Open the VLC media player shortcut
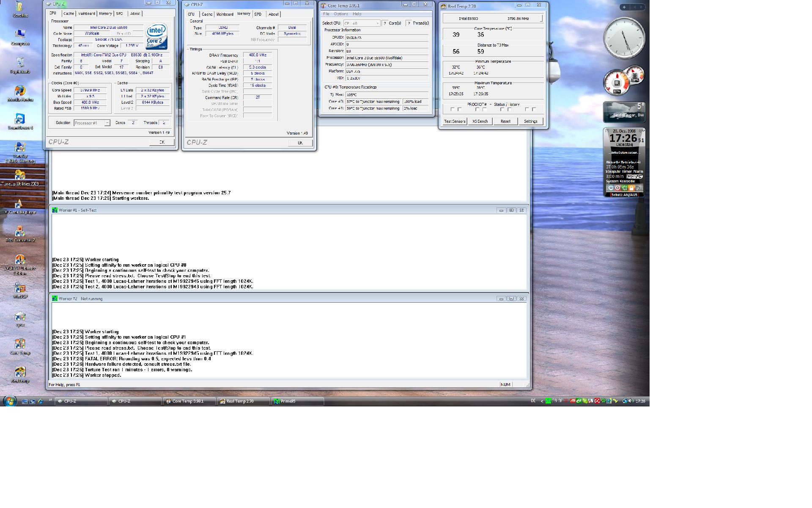The image size is (812, 508). point(19,204)
